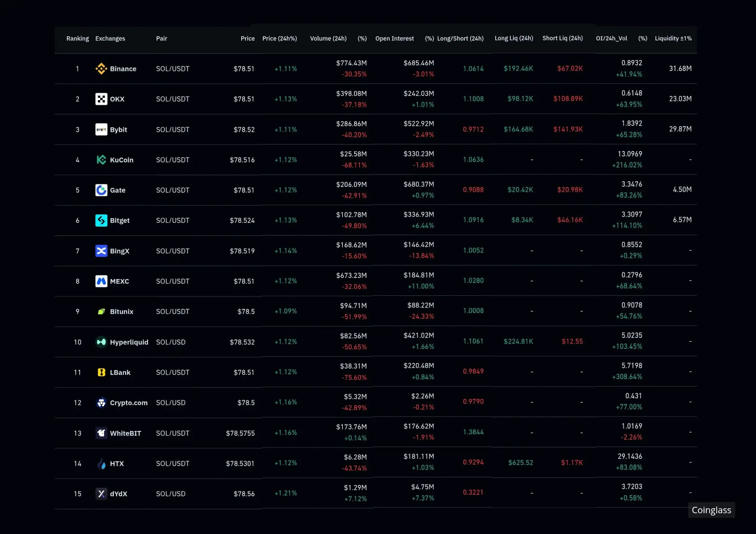This screenshot has width=756, height=534.
Task: Select Bitget long liquidation $8.34K
Action: coord(522,220)
